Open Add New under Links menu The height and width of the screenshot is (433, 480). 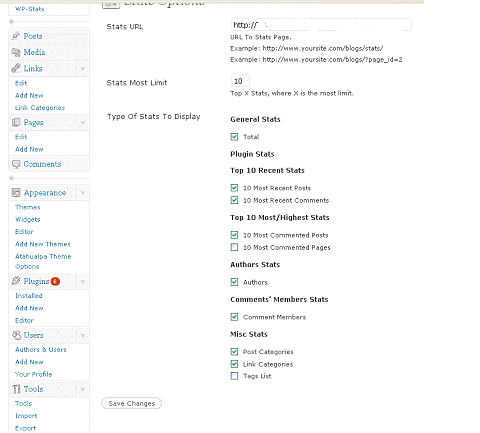click(x=29, y=95)
